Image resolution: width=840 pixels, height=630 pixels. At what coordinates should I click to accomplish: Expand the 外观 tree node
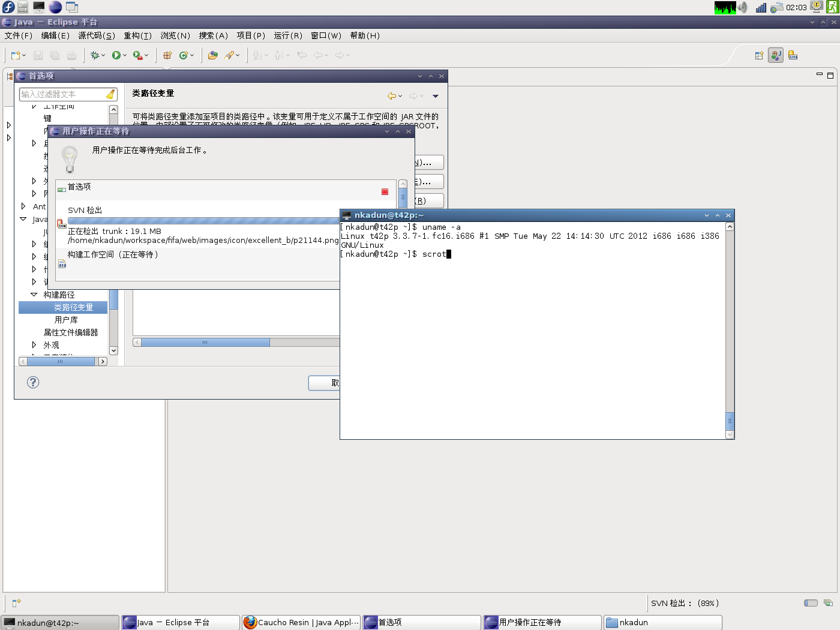(34, 345)
